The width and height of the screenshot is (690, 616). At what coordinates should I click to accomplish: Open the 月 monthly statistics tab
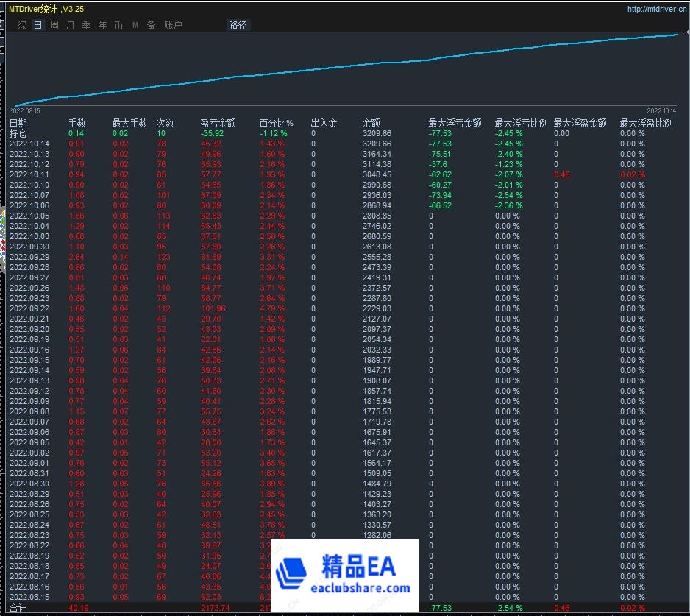70,25
